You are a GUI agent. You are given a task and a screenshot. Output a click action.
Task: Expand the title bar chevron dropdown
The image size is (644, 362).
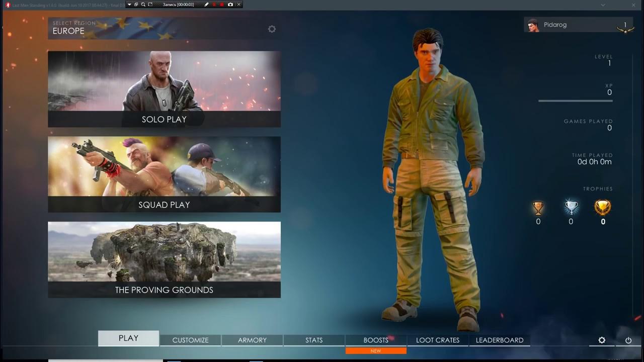(x=603, y=5)
